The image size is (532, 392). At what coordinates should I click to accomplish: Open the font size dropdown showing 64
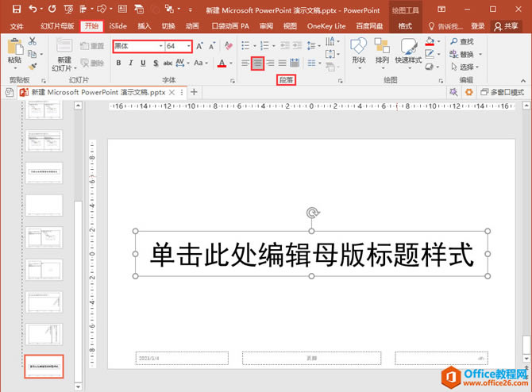189,46
